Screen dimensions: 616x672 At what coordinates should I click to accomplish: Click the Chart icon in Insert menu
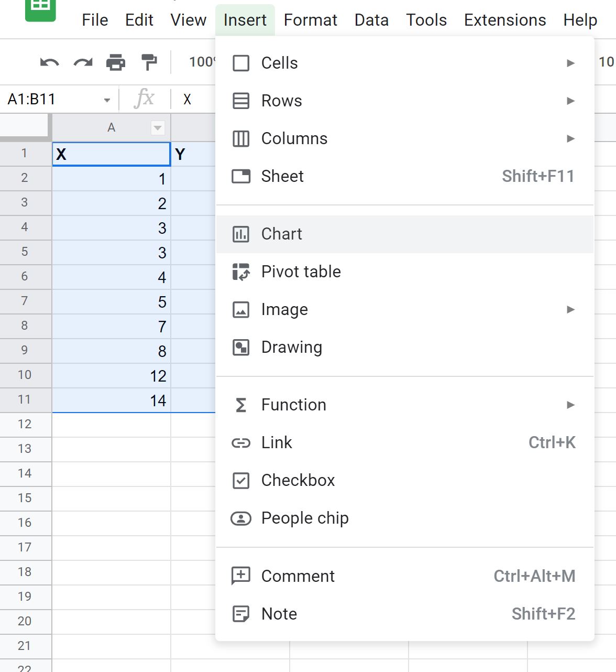[241, 234]
